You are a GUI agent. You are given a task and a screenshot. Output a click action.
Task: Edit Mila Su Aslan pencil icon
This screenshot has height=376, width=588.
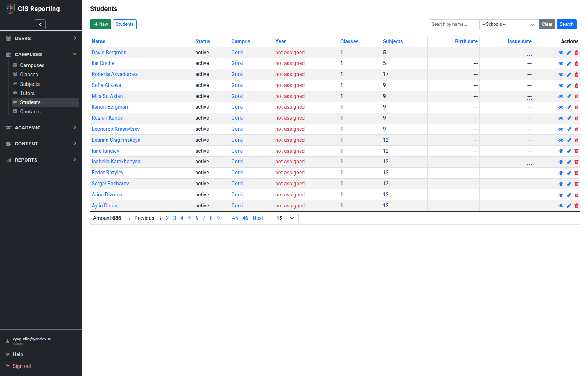569,96
